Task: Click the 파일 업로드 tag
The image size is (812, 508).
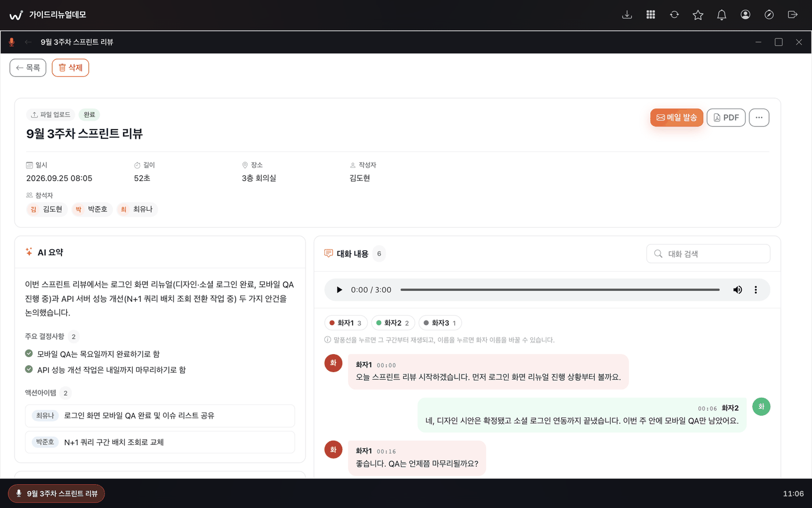Action: pos(50,114)
